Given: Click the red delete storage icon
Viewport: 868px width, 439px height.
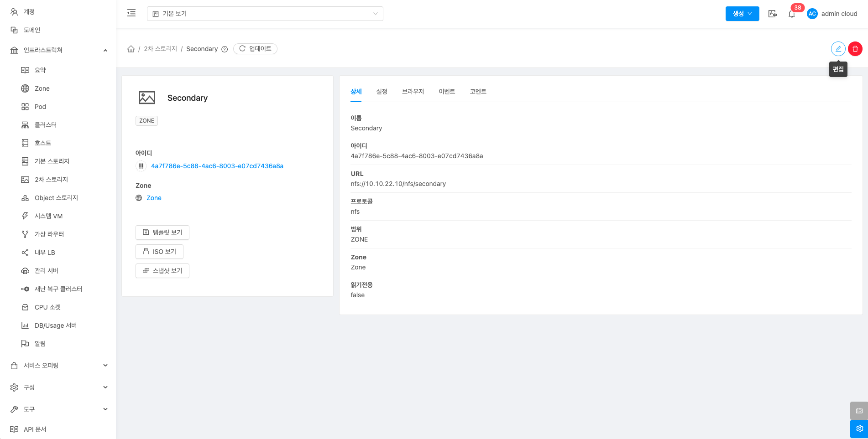Looking at the screenshot, I should (x=855, y=49).
